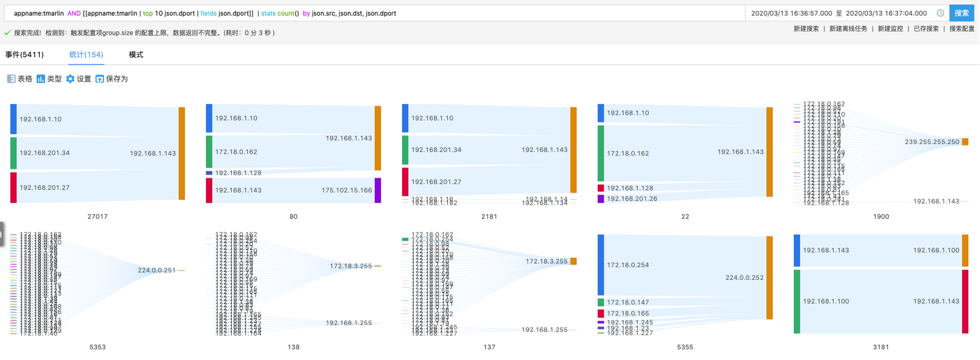Open 新建监控 link
Image resolution: width=980 pixels, height=360 pixels.
[890, 29]
